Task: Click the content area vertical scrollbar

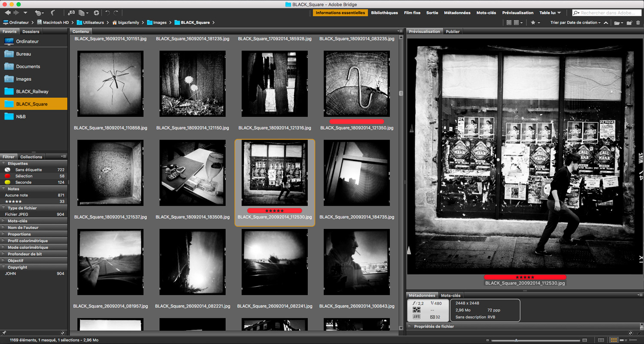Action: click(x=401, y=93)
